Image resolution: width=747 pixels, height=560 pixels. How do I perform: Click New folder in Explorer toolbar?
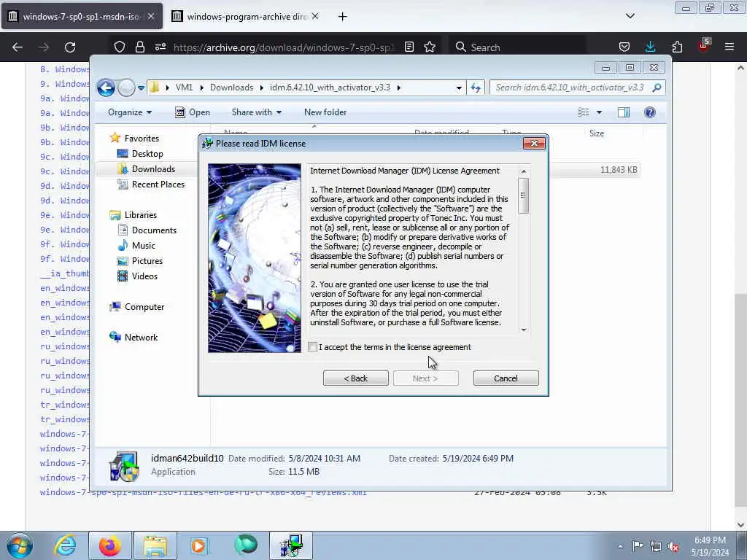tap(325, 112)
